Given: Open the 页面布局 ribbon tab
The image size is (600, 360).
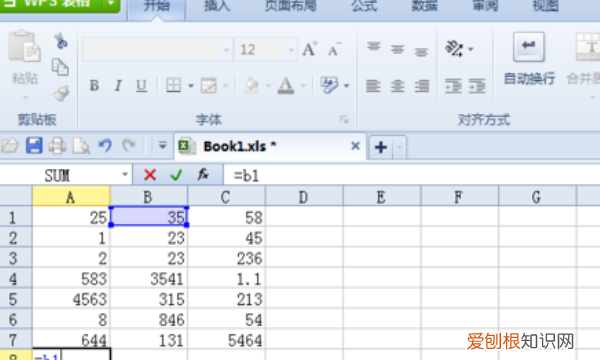Looking at the screenshot, I should click(291, 6).
